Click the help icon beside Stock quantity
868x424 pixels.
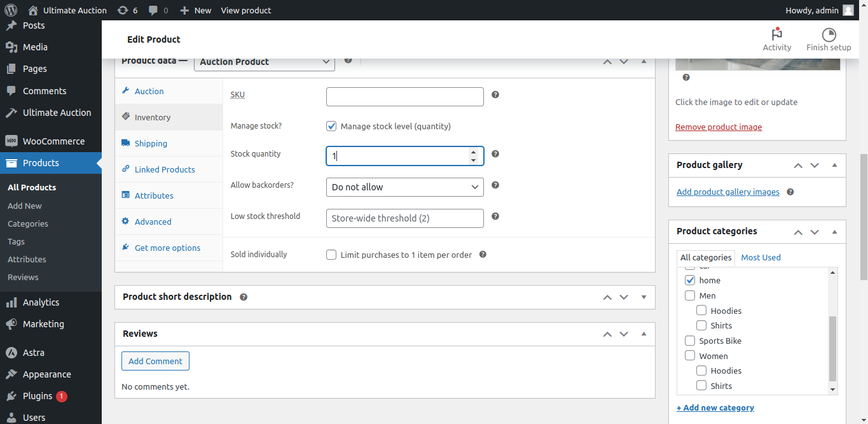coord(495,154)
